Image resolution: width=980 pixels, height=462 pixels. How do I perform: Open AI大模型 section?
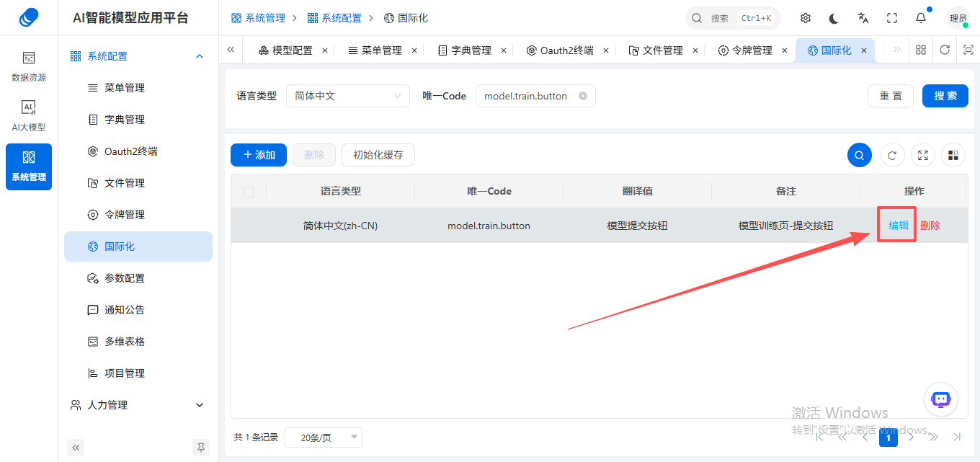(29, 116)
